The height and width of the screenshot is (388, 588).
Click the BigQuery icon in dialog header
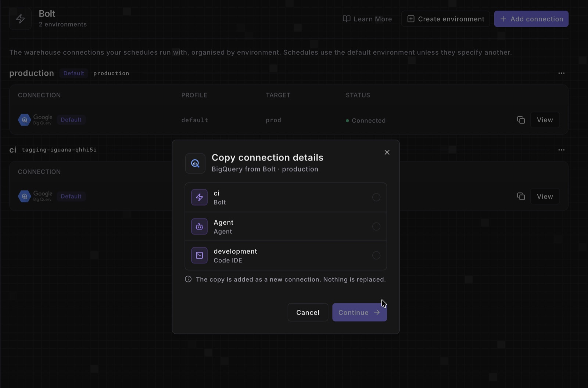(x=195, y=163)
